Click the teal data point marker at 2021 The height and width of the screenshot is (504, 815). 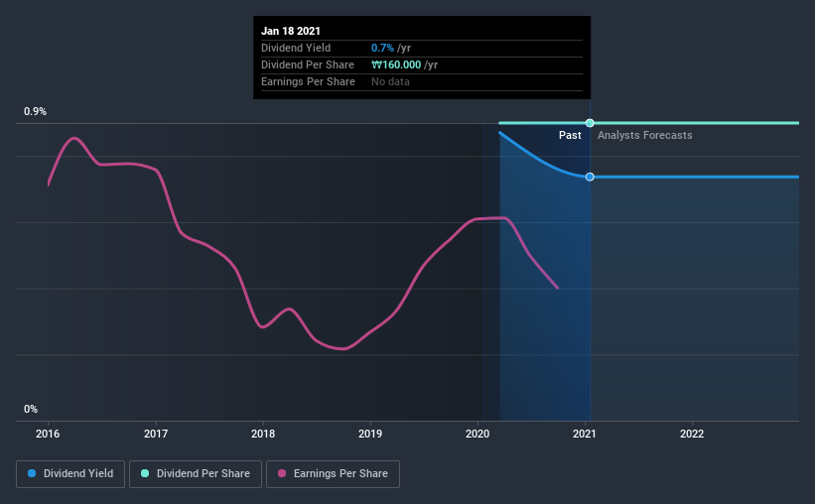click(590, 123)
